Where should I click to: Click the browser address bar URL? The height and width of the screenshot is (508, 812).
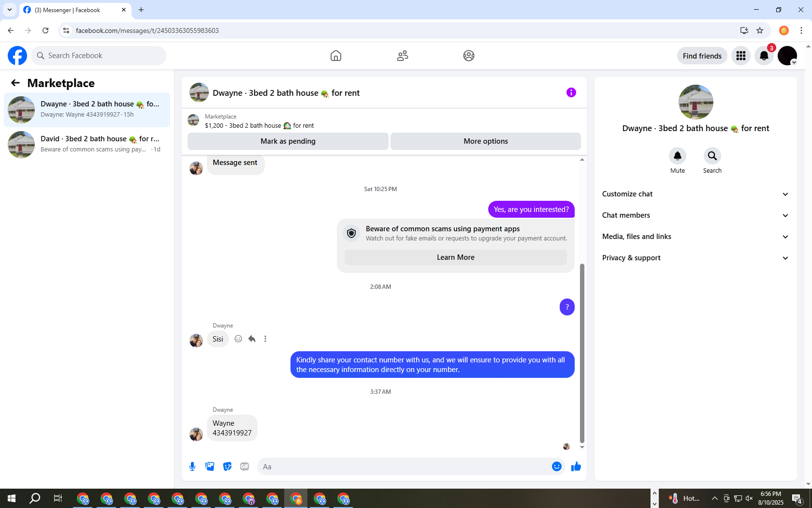[147, 30]
